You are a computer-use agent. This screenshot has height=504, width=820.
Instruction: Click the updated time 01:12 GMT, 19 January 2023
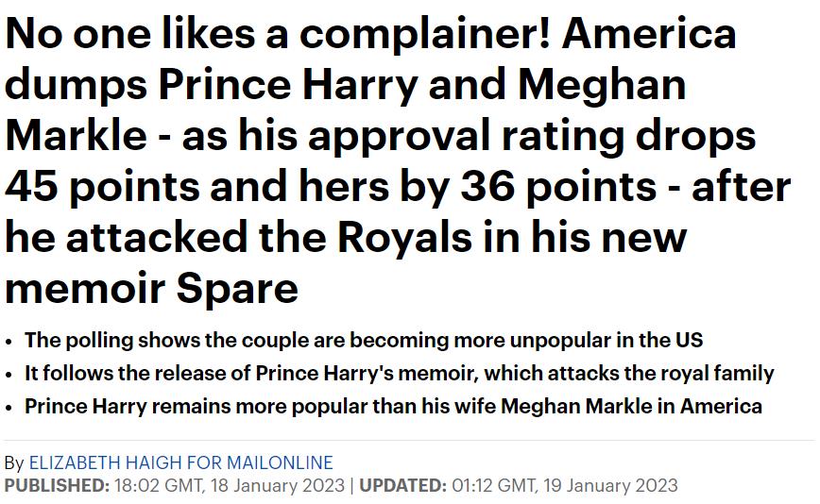(563, 485)
